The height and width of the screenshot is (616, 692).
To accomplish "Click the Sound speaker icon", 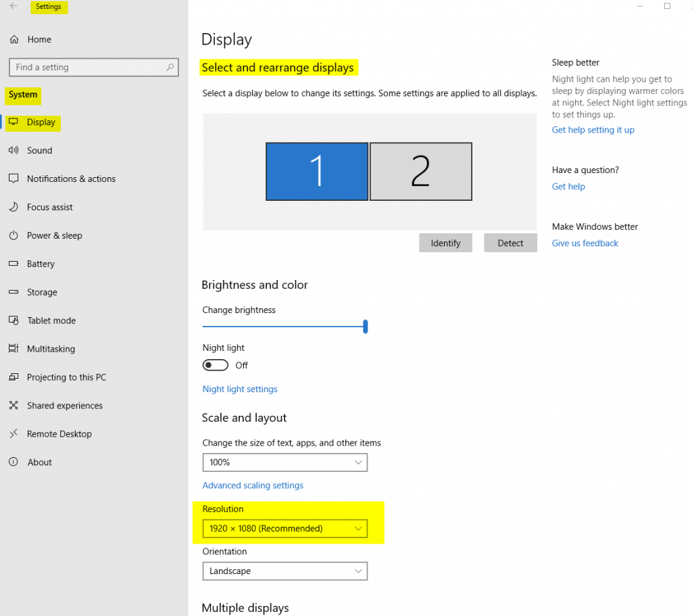I will click(14, 151).
